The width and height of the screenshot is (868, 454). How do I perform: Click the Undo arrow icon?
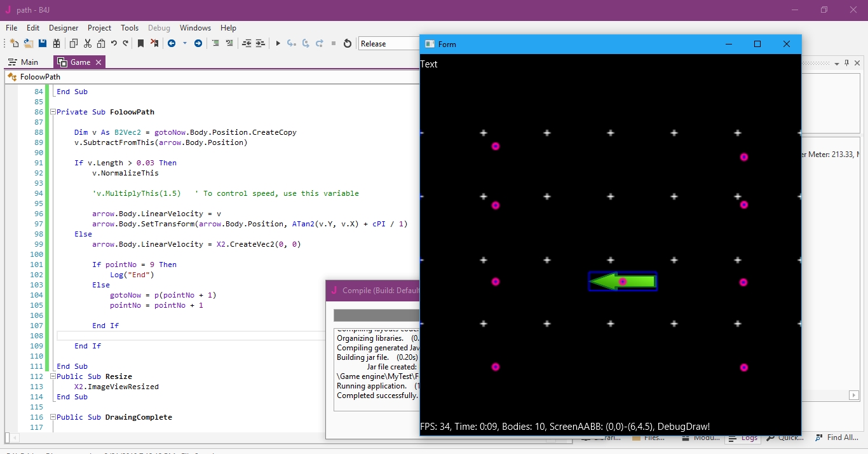tap(114, 44)
